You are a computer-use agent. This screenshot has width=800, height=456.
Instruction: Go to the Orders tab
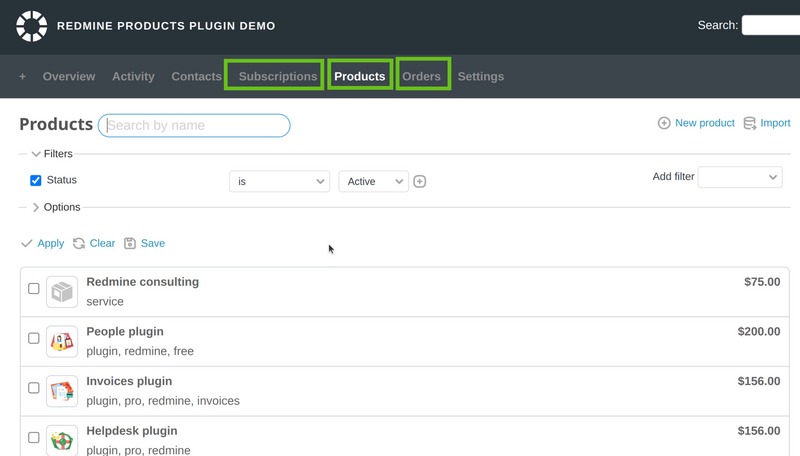[x=421, y=77]
